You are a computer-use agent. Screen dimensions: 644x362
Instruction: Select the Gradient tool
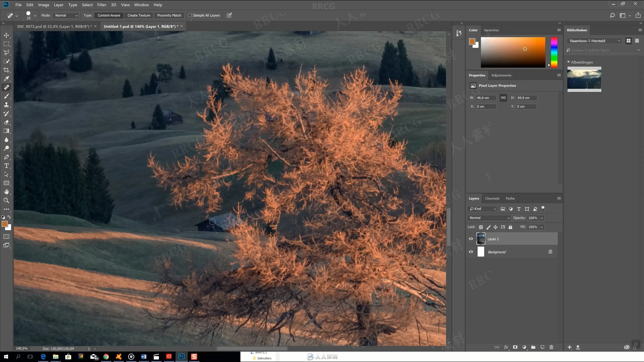tap(7, 131)
